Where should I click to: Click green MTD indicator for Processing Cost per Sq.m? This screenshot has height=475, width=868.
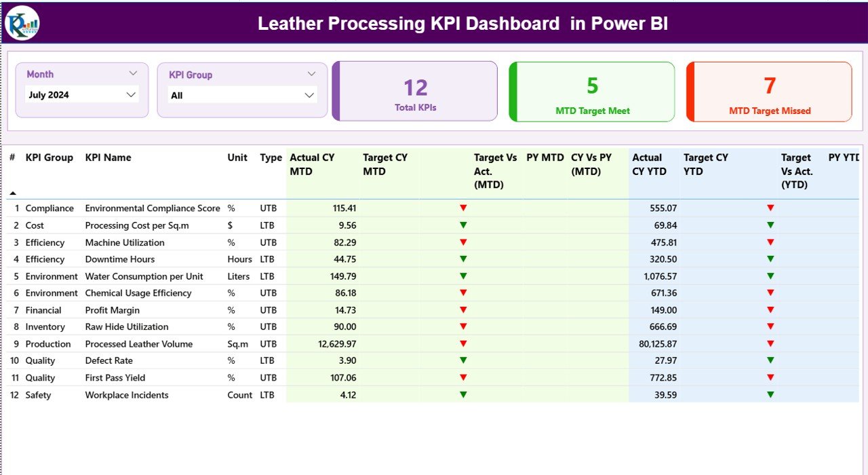coord(463,225)
